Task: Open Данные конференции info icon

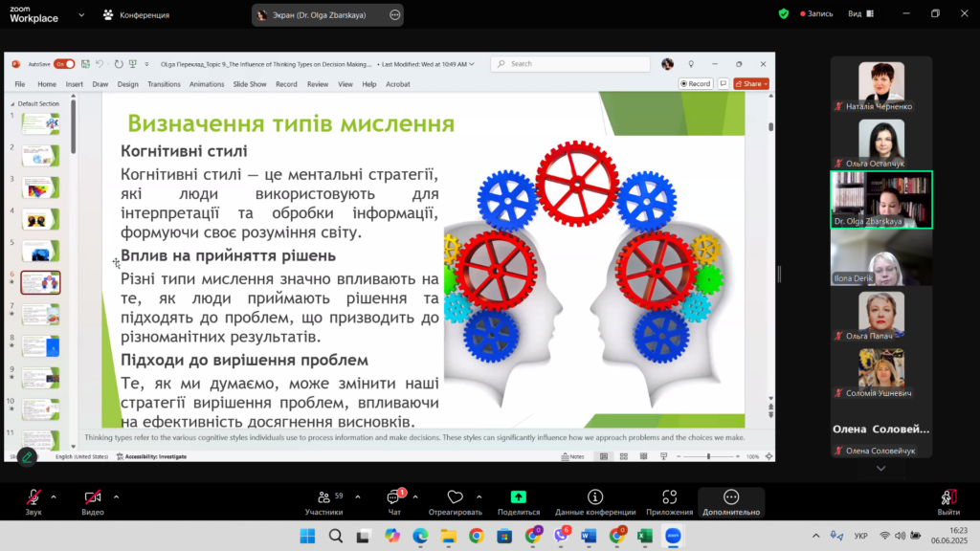Action: coord(595,496)
